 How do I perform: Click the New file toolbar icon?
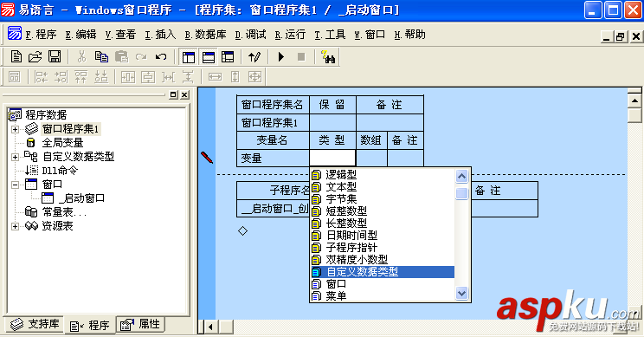point(16,56)
